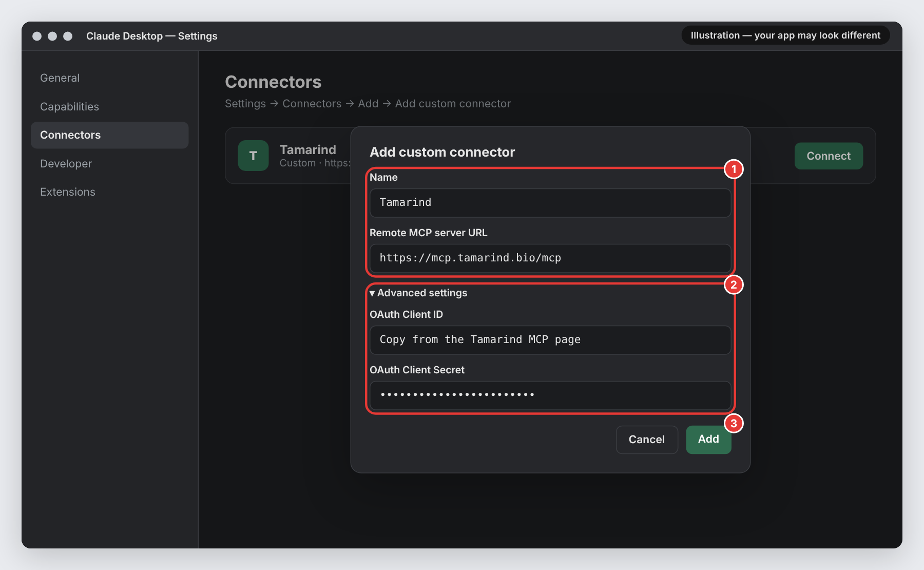Click the step 2 annotation badge

[734, 284]
